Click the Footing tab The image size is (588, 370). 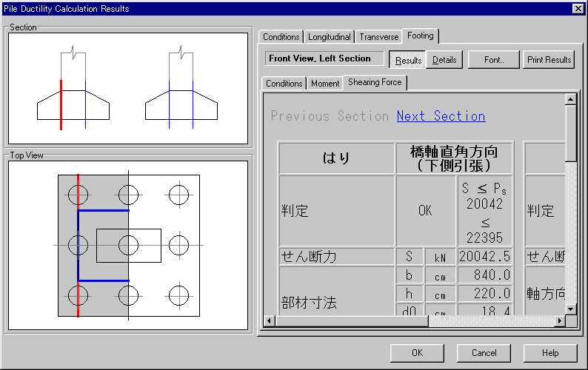(x=420, y=36)
